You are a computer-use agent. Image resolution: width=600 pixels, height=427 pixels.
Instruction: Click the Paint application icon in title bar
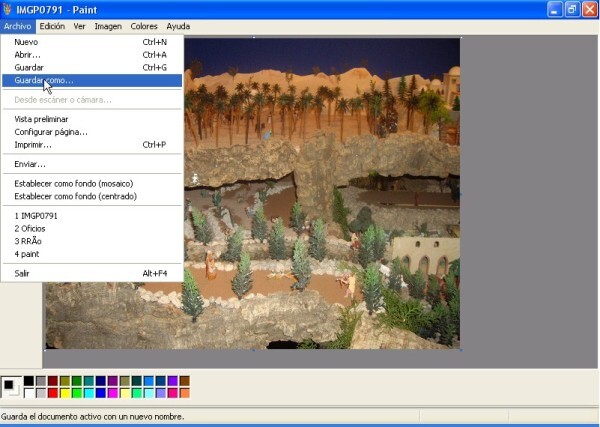click(9, 8)
